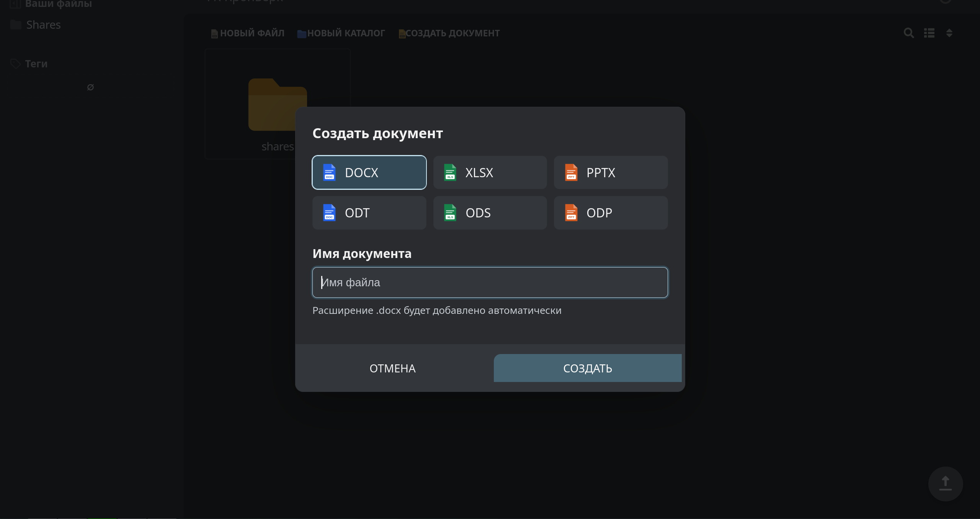
Task: Open the search magnifier icon
Action: click(909, 33)
